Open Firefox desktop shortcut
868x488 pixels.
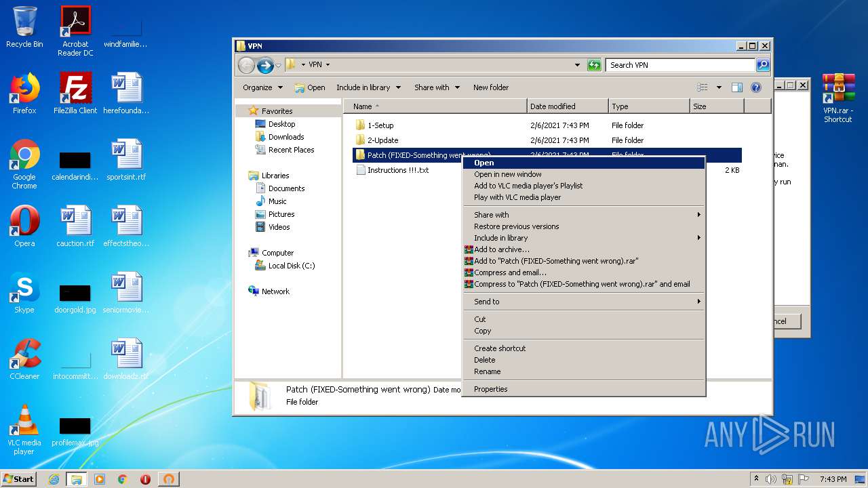coord(24,94)
